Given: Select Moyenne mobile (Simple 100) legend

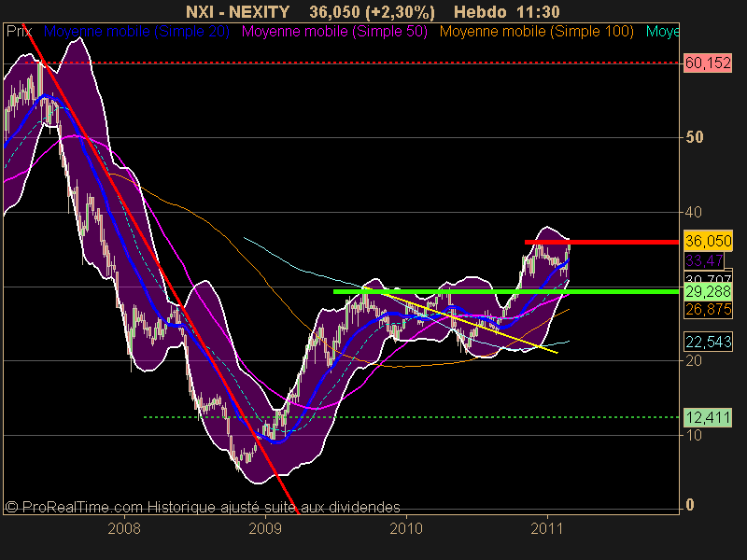Looking at the screenshot, I should pyautogui.click(x=536, y=32).
